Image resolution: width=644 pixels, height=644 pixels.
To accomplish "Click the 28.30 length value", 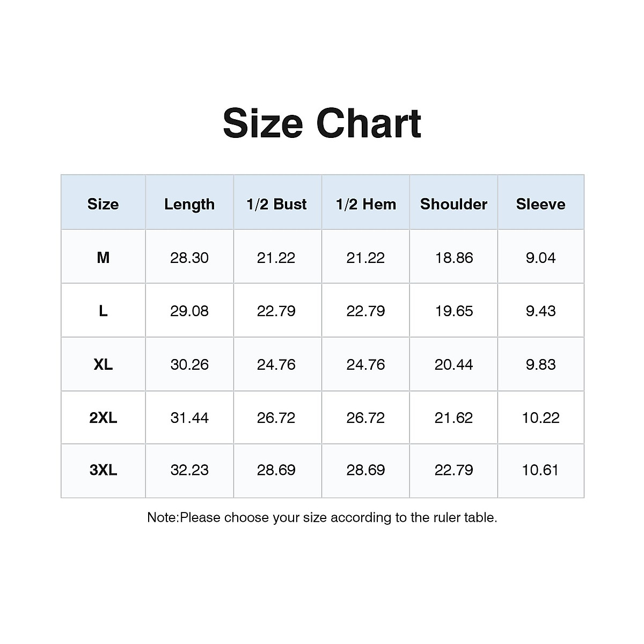I will pyautogui.click(x=189, y=258).
